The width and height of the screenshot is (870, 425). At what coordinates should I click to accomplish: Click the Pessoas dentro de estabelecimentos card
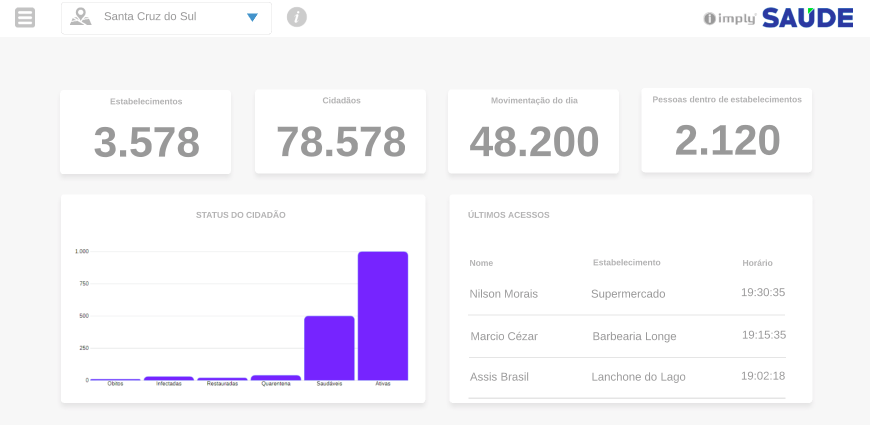pyautogui.click(x=727, y=130)
